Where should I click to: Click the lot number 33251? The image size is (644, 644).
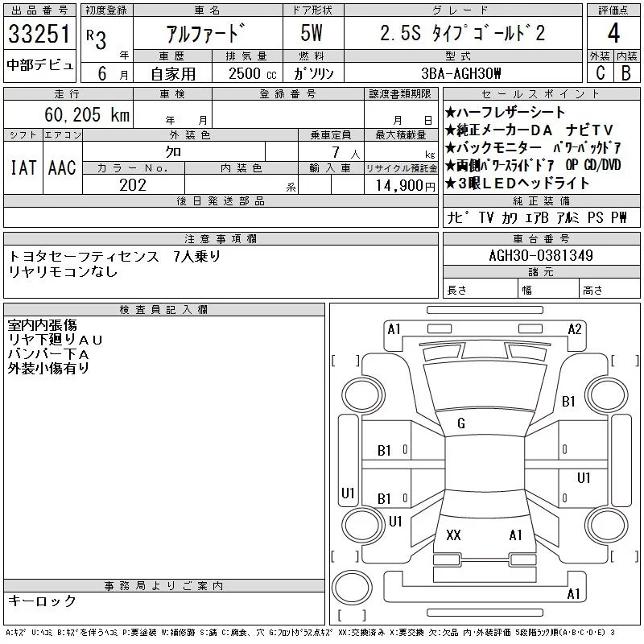click(39, 34)
